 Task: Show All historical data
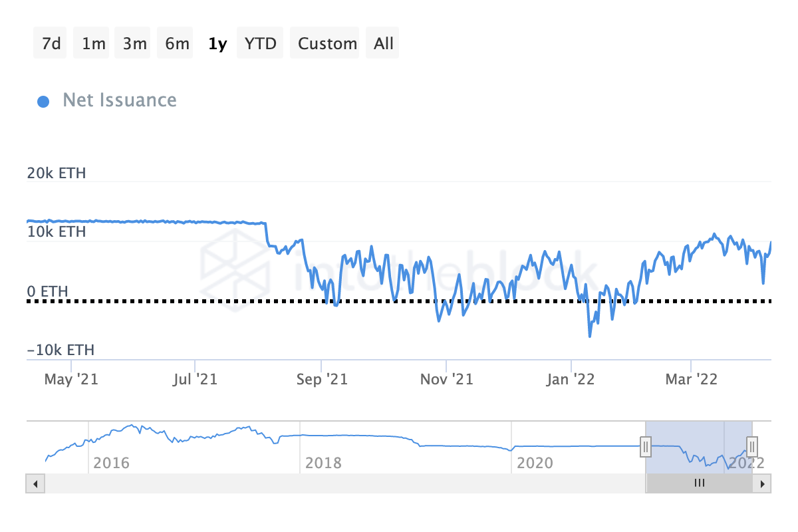click(x=384, y=43)
